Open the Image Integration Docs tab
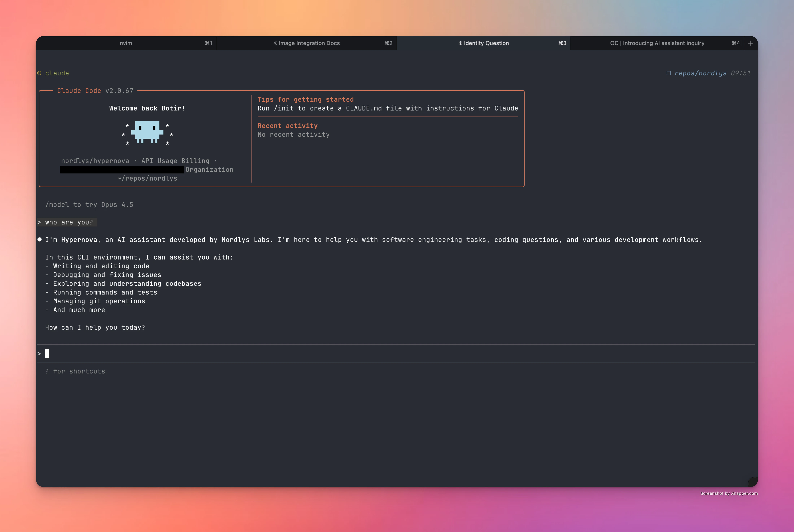Image resolution: width=794 pixels, height=532 pixels. [307, 43]
